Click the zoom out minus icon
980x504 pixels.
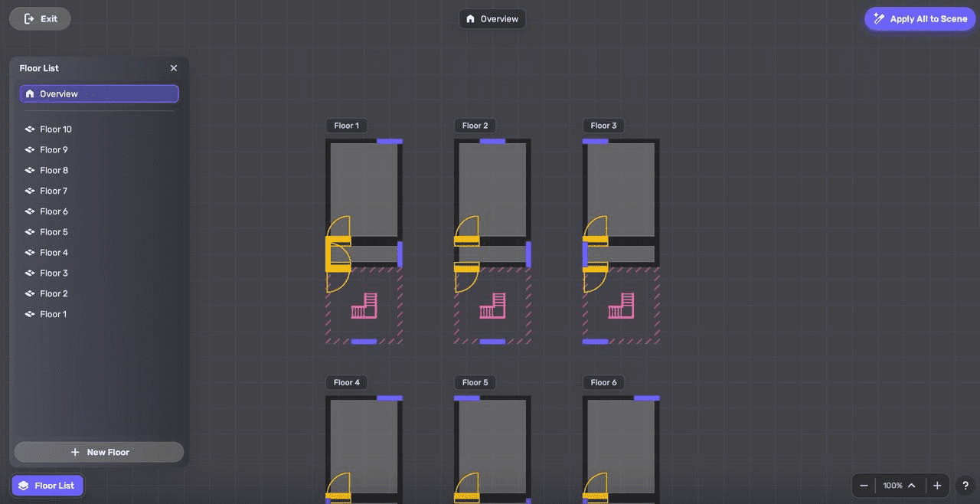[x=864, y=485]
